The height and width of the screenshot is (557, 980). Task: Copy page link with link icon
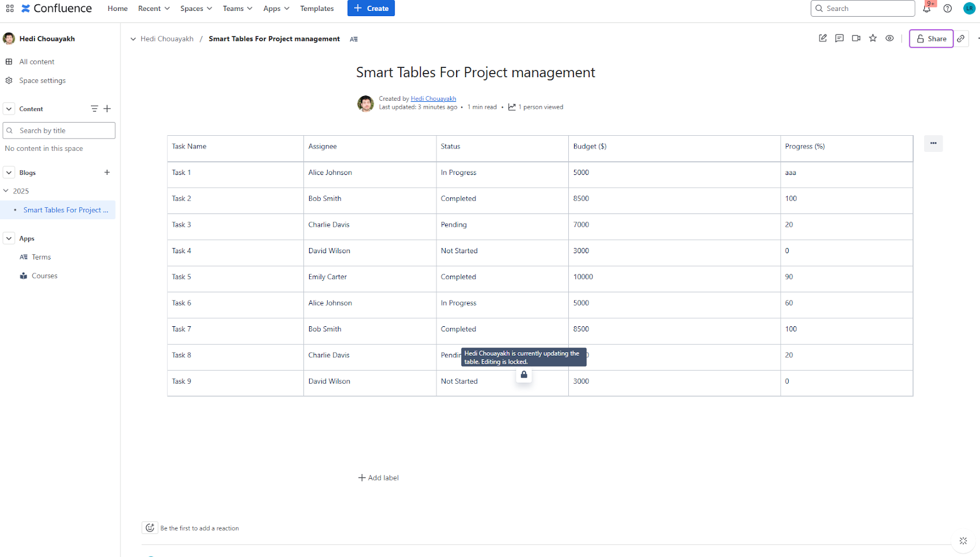click(961, 39)
